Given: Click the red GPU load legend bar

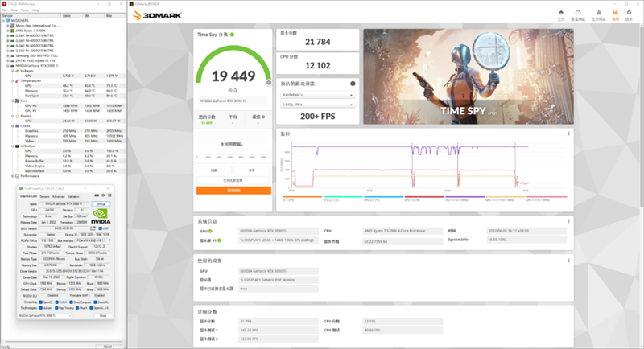Looking at the screenshot, I should click(424, 197).
